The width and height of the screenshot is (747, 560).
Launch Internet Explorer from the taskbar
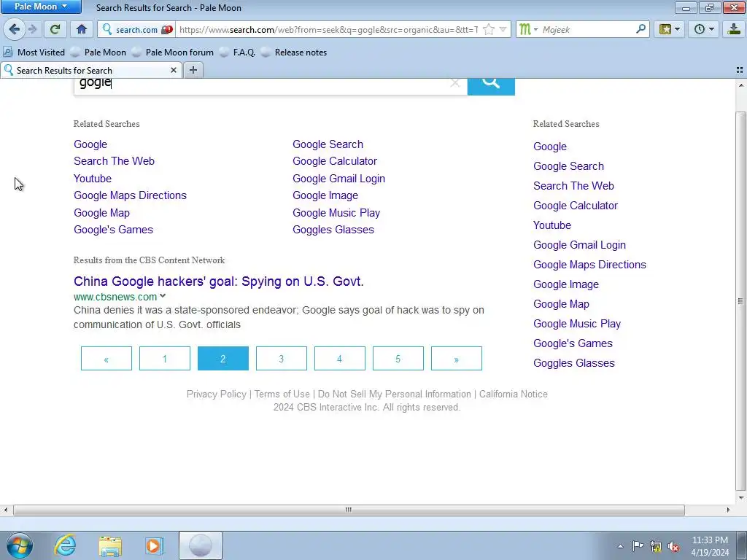point(65,545)
